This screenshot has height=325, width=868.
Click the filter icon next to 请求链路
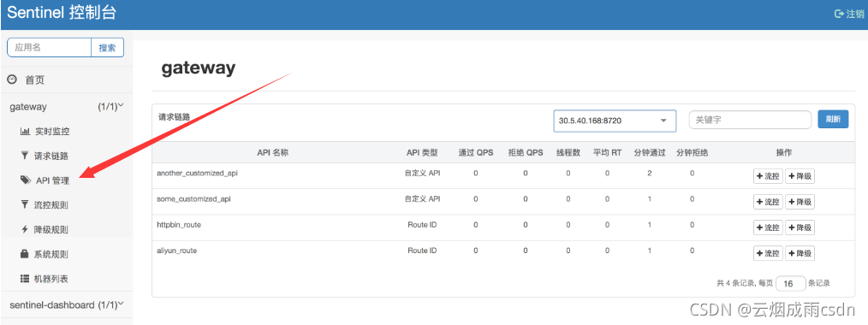point(24,156)
